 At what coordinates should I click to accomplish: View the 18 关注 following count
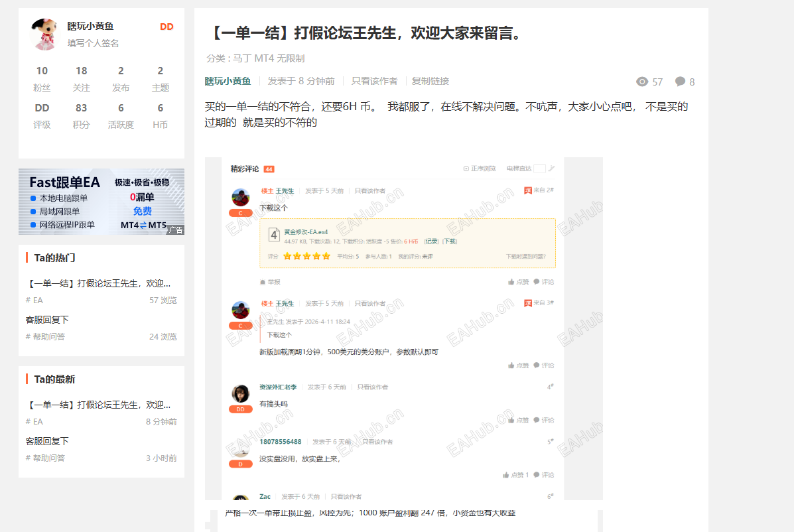[x=82, y=79]
